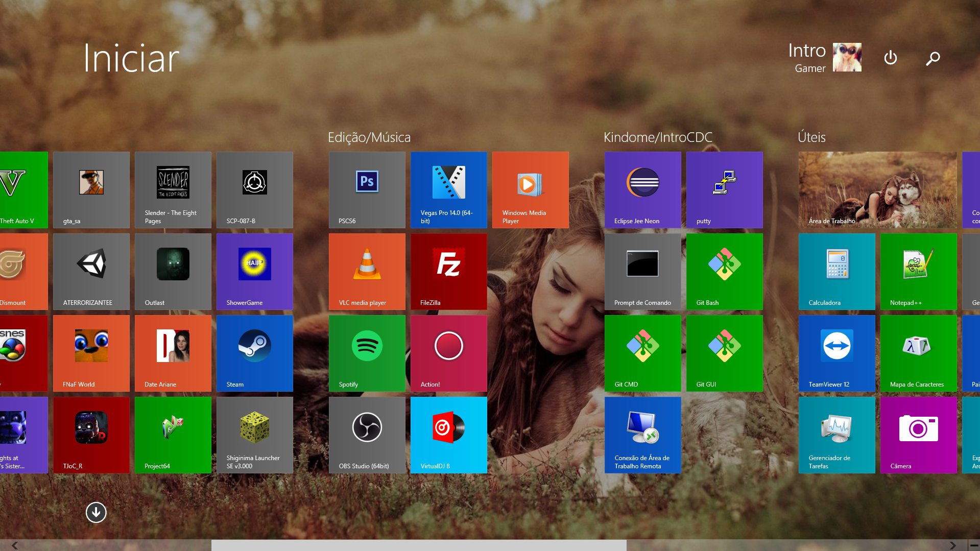The width and height of the screenshot is (980, 551).
Task: Click the zoom-out minus button at corner
Action: (x=974, y=545)
